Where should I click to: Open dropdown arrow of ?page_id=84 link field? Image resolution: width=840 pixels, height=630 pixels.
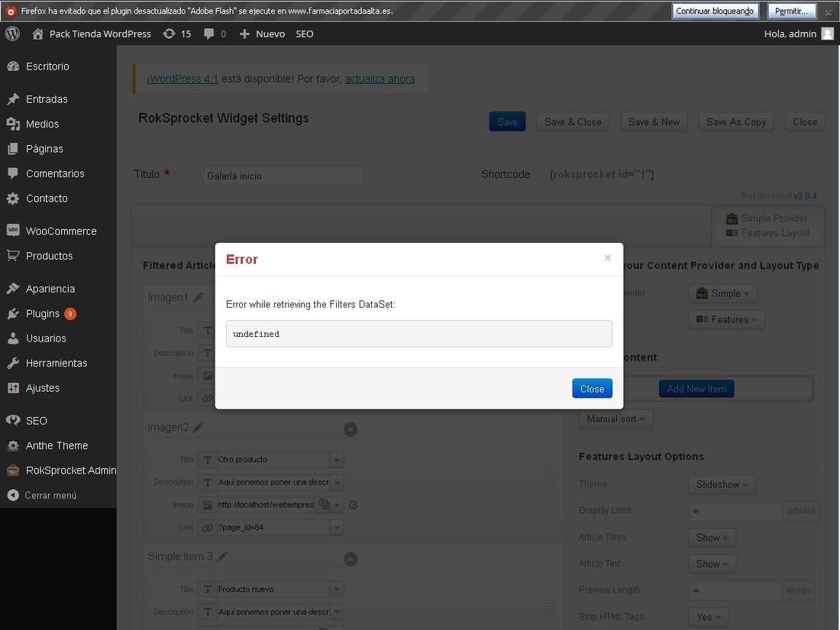coord(337,528)
